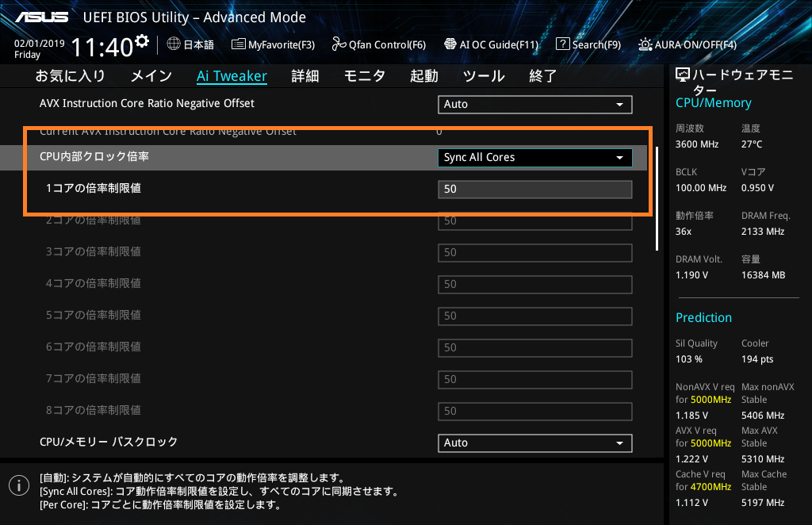Open the 終了 tab

click(x=542, y=76)
